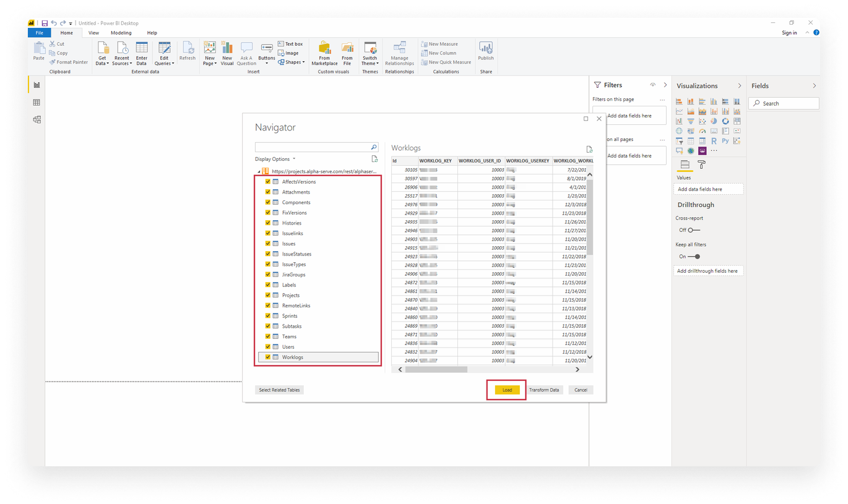Select the Projects table row
Screen dimensions: 848x504
(x=318, y=295)
